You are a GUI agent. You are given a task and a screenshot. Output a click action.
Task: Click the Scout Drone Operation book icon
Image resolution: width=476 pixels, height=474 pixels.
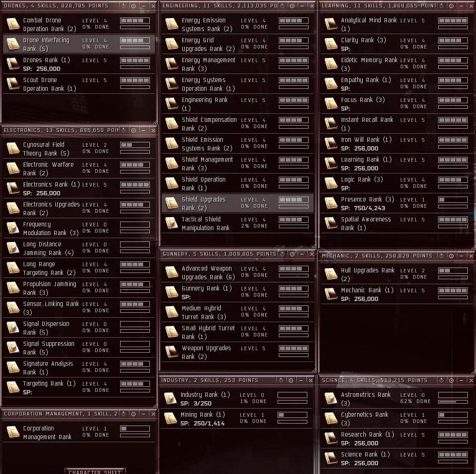pyautogui.click(x=12, y=84)
